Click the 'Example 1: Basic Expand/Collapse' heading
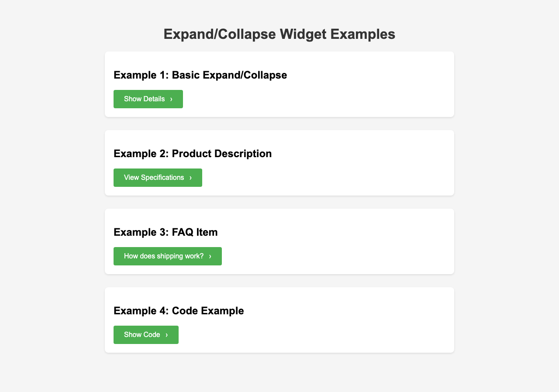This screenshot has width=559, height=392. click(x=200, y=75)
